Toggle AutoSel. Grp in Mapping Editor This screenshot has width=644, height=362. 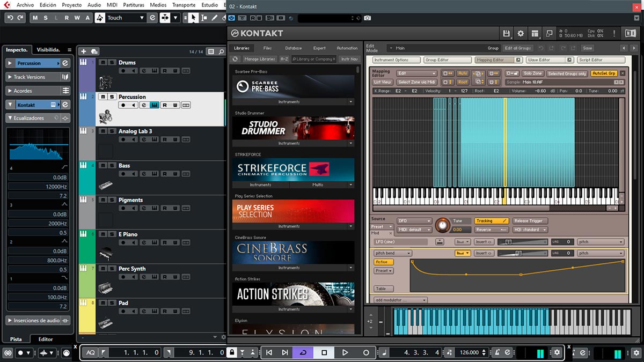point(604,73)
